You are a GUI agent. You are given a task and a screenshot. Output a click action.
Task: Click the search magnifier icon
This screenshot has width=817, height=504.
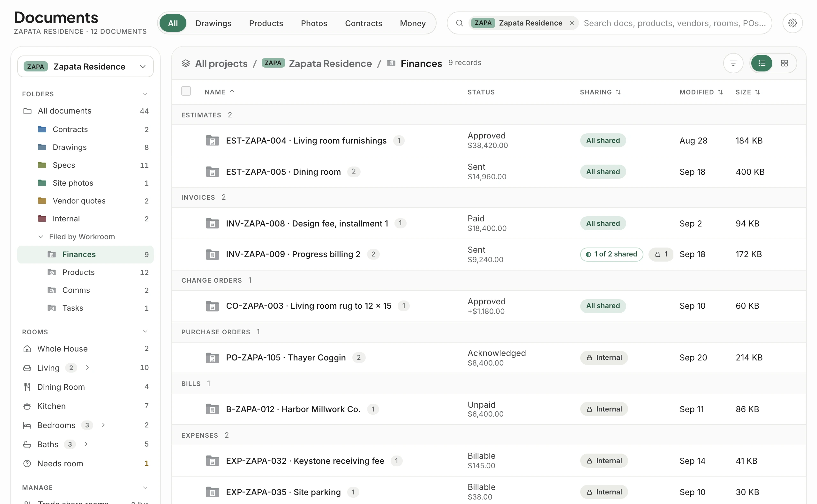tap(459, 23)
